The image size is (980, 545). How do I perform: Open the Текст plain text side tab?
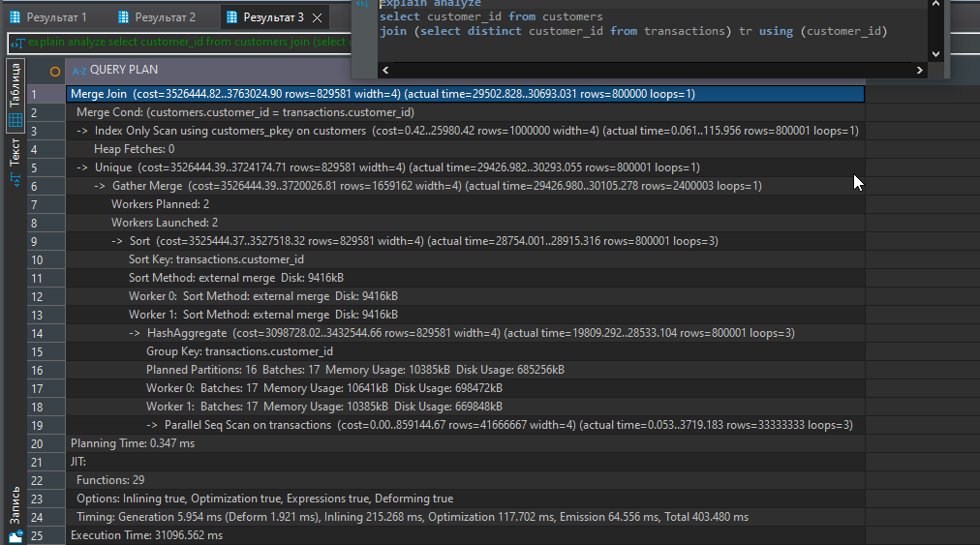coord(15,162)
